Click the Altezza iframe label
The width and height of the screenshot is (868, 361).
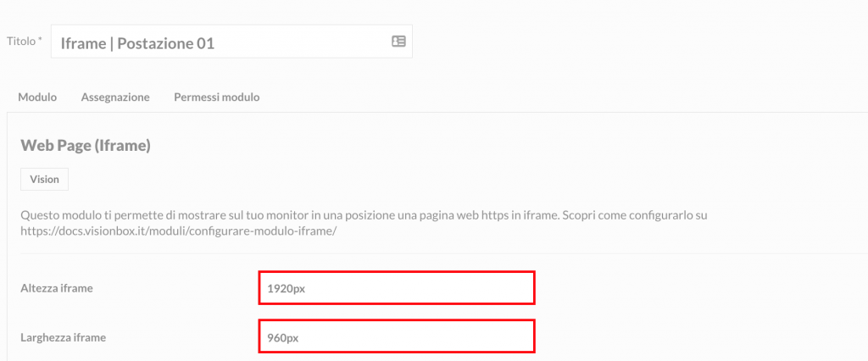[x=57, y=288]
